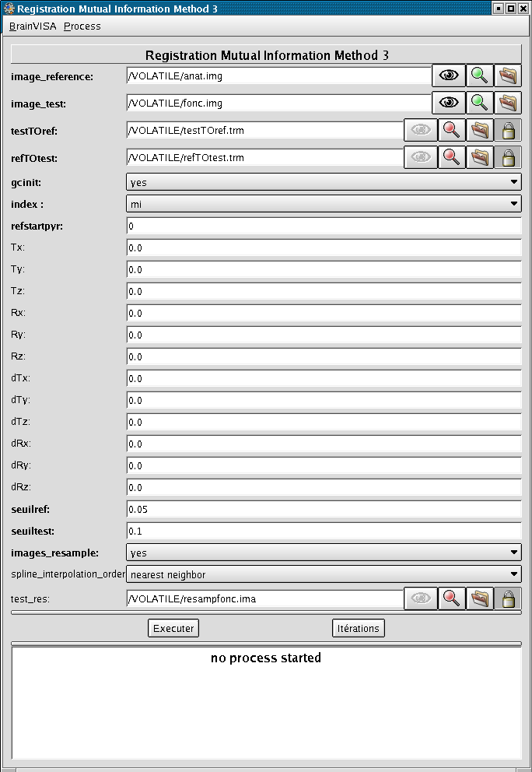Click red magnifier icon for testTOref

(450, 131)
